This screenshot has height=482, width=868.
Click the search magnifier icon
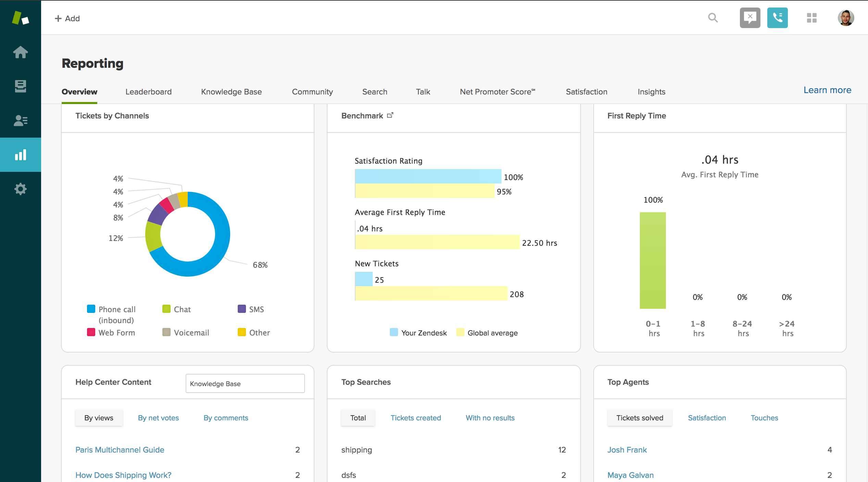(713, 18)
